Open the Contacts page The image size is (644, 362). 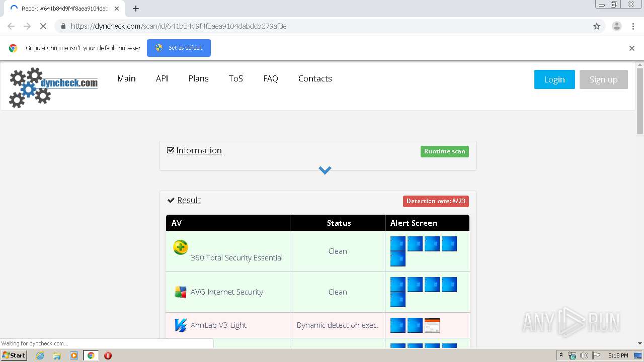pyautogui.click(x=315, y=78)
